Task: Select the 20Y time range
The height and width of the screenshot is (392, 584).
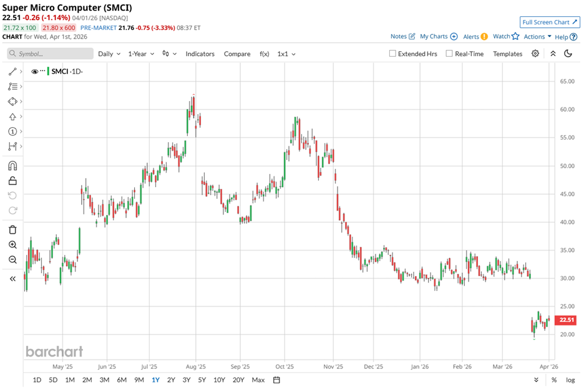Action: (238, 380)
